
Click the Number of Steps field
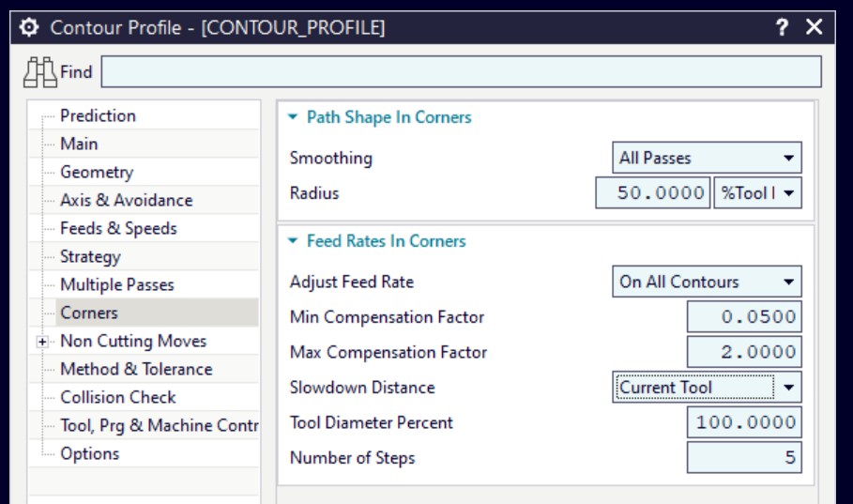pyautogui.click(x=744, y=457)
